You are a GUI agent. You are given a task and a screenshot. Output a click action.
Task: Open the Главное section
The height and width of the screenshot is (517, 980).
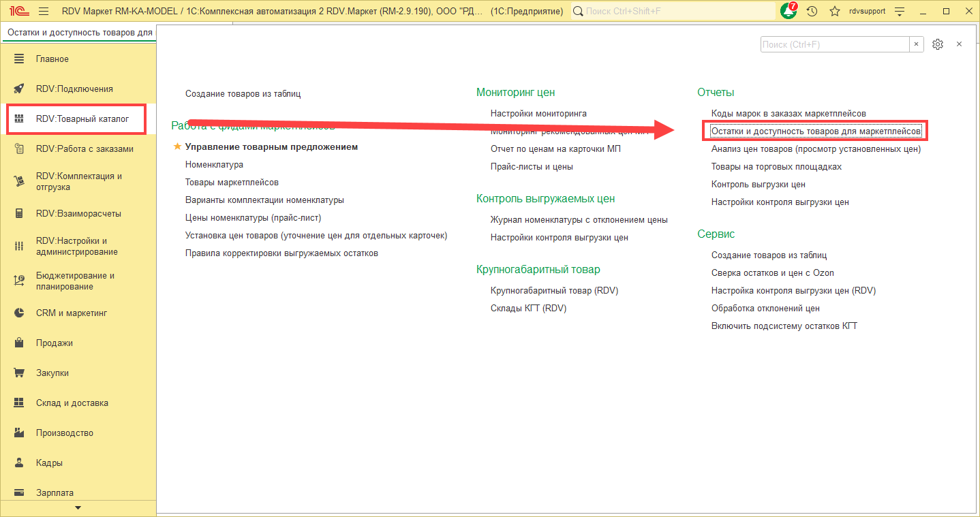(x=52, y=59)
